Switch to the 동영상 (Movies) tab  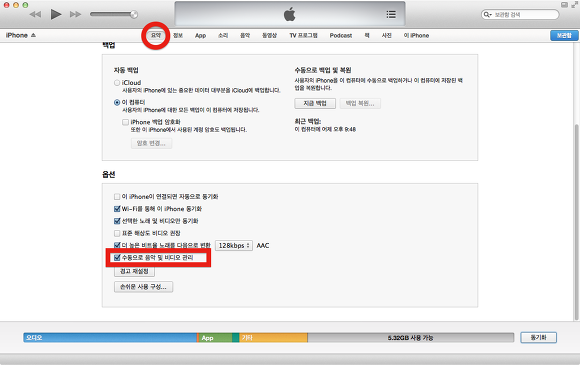(269, 36)
